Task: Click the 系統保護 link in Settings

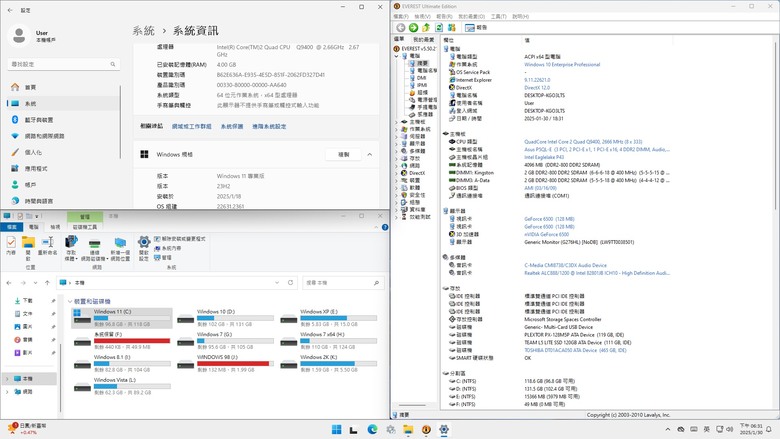Action: point(232,126)
